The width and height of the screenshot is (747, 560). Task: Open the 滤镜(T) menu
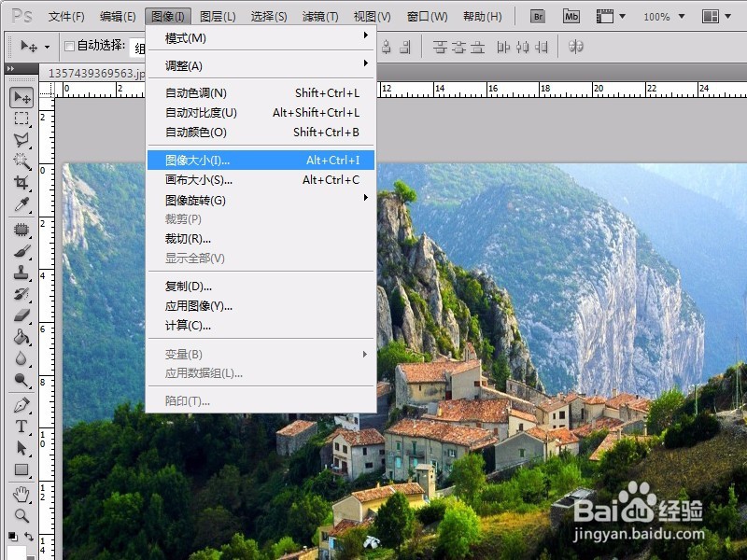tap(320, 17)
